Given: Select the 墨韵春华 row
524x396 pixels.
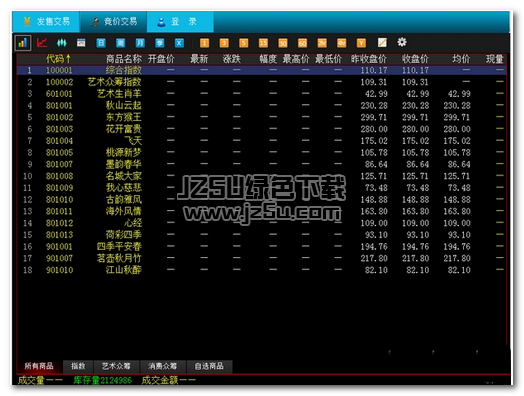Looking at the screenshot, I should click(262, 164).
